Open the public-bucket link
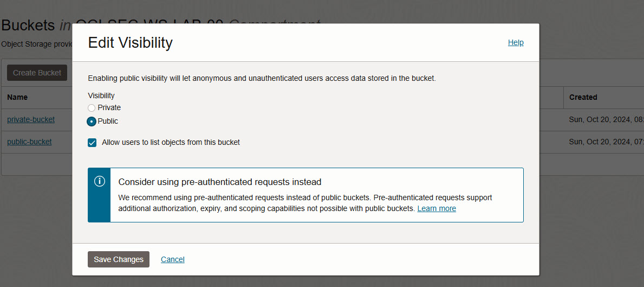 pyautogui.click(x=30, y=142)
